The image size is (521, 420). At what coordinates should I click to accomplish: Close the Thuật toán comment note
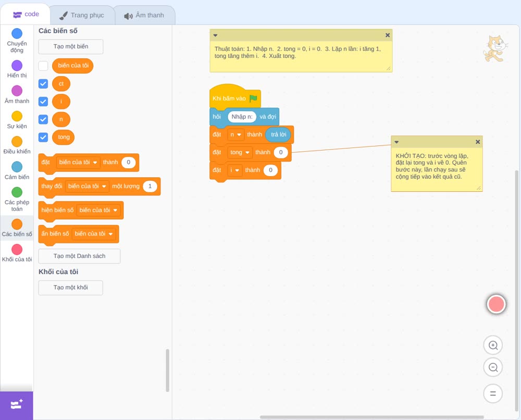pyautogui.click(x=388, y=35)
